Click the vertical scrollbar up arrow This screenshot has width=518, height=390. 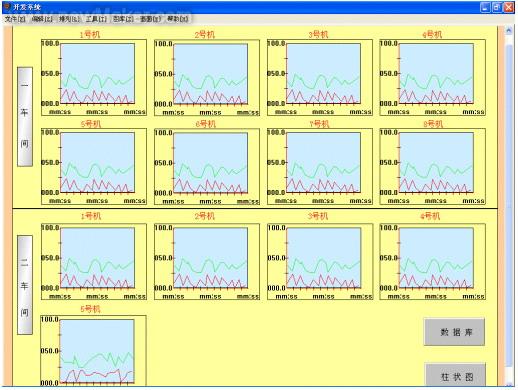[509, 31]
